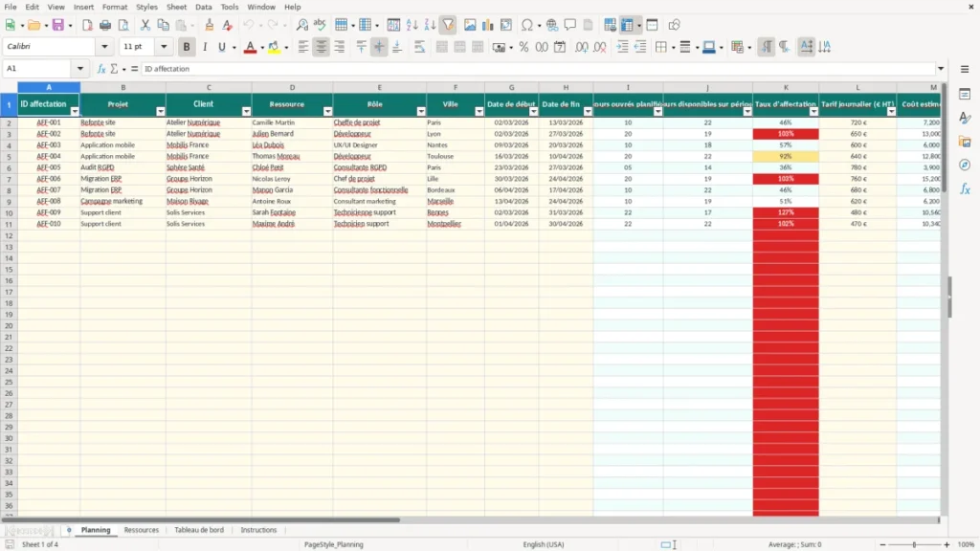Select column K header
Screen dimensions: 980x551
tap(786, 87)
